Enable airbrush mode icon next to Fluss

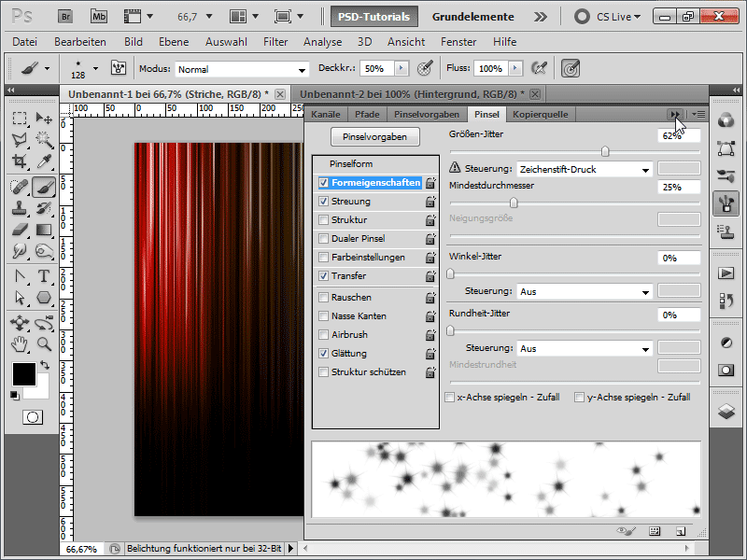(x=539, y=68)
